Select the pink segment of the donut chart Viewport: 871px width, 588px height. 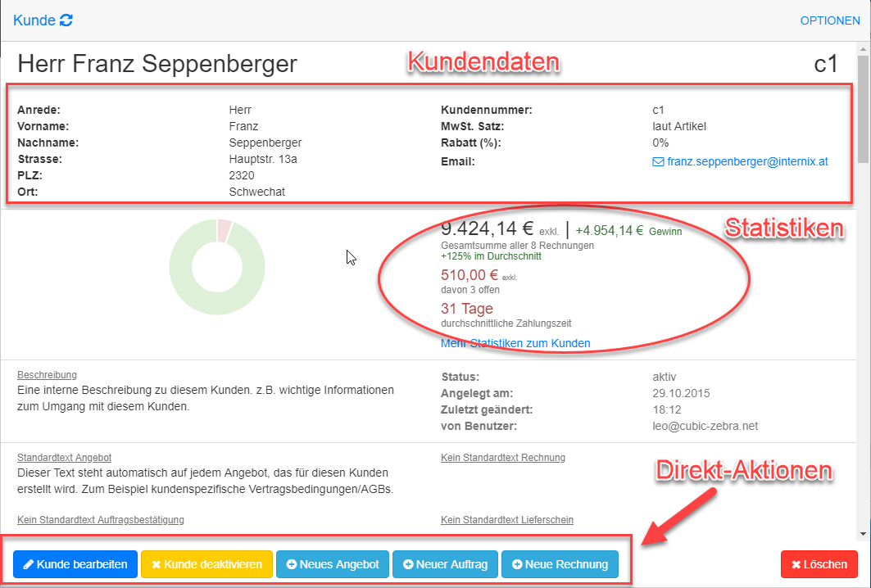(x=224, y=231)
